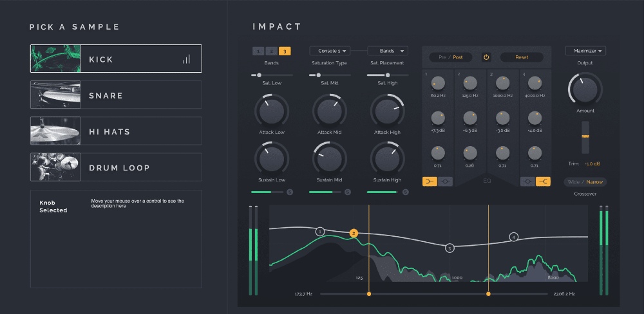Reset the EQ settings
This screenshot has width=644, height=314.
(522, 57)
